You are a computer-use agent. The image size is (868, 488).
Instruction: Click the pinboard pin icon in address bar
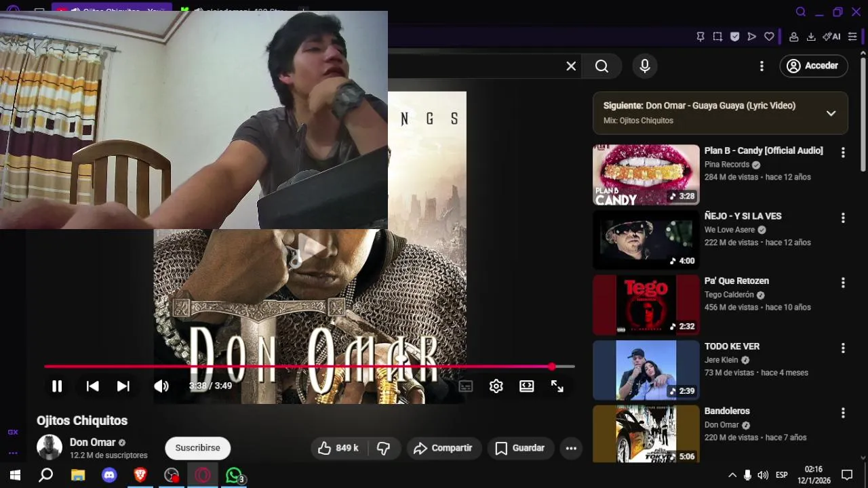click(701, 37)
